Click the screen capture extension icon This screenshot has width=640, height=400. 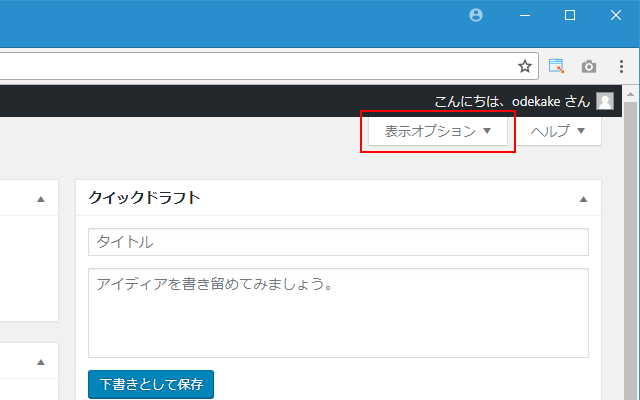[556, 66]
